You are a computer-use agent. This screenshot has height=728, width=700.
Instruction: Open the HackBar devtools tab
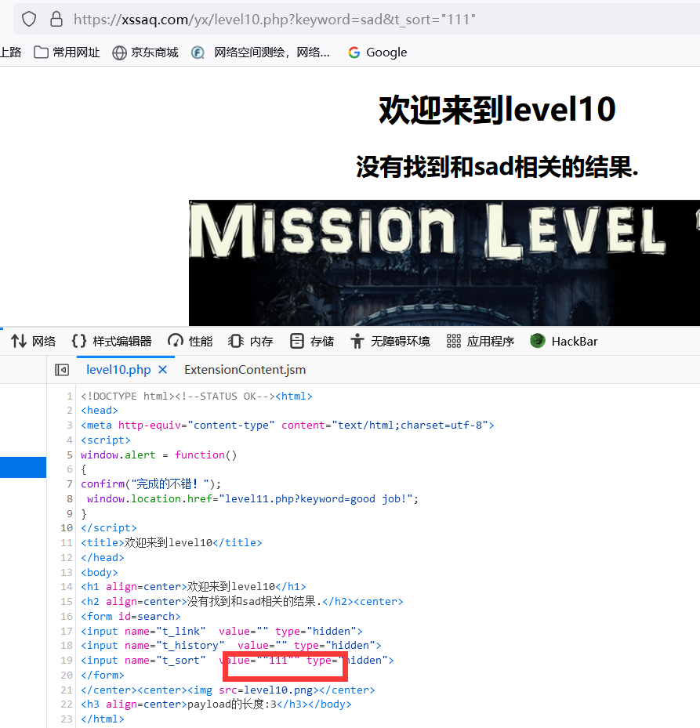tap(564, 341)
